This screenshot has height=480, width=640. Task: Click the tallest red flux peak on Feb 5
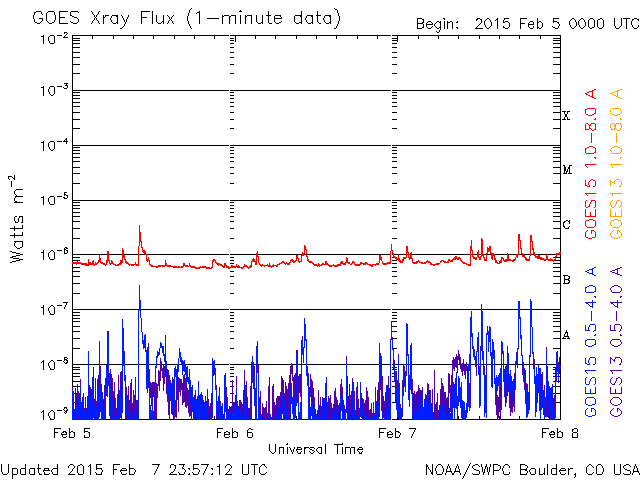139,229
